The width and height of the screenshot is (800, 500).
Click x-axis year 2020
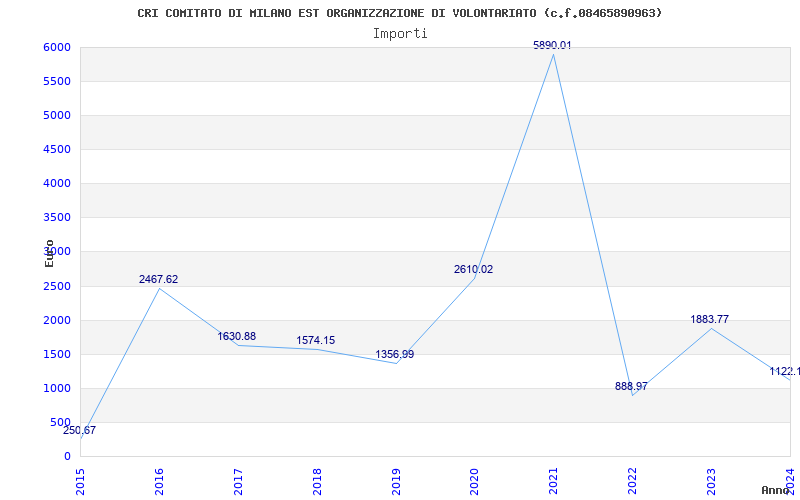[474, 481]
